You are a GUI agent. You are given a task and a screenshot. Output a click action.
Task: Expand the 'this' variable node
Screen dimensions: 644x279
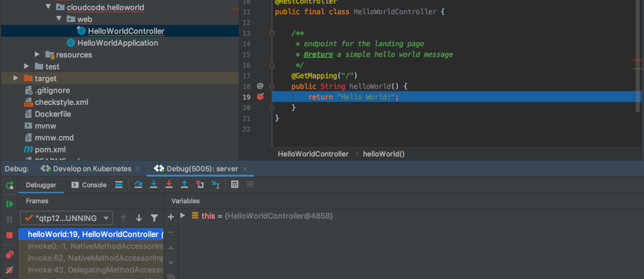[183, 216]
